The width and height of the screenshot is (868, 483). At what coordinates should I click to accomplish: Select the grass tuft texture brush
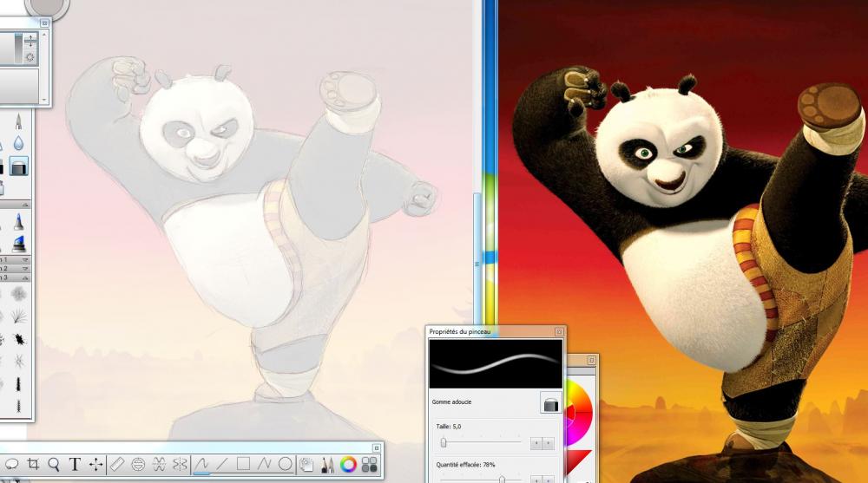(x=18, y=316)
